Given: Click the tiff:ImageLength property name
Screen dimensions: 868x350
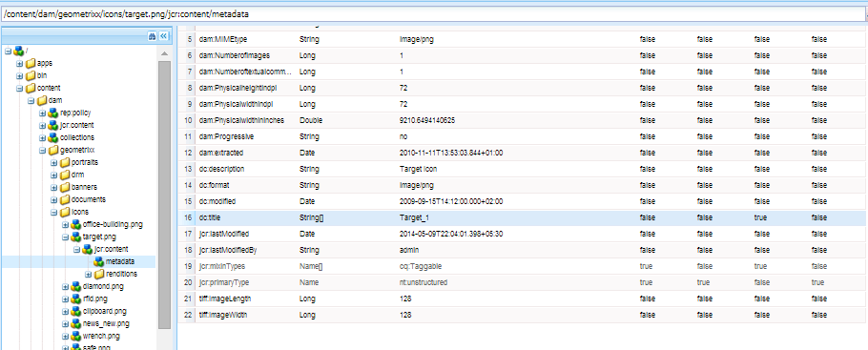Looking at the screenshot, I should [x=225, y=299].
